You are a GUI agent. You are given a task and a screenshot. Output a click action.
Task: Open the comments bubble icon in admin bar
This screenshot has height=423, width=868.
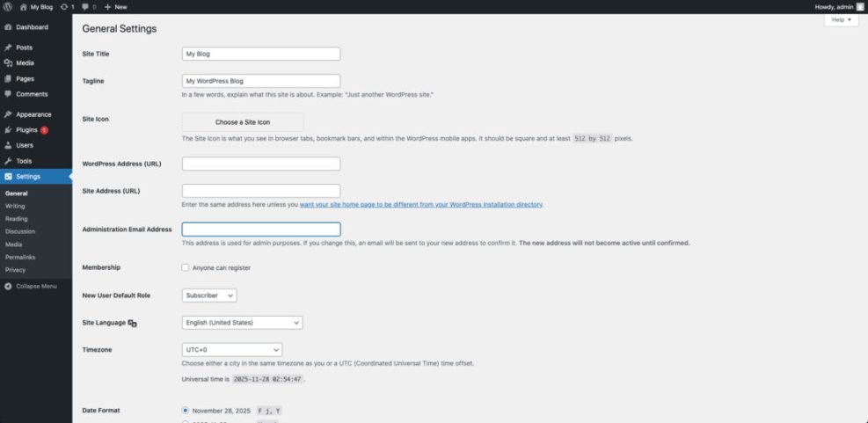(x=84, y=7)
